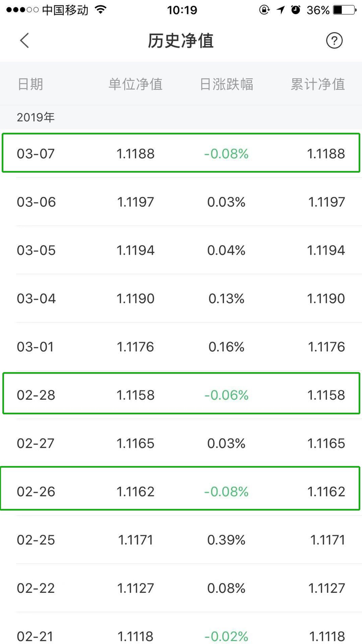
Task: Select the 02-26 highlighted row
Action: coord(181,491)
